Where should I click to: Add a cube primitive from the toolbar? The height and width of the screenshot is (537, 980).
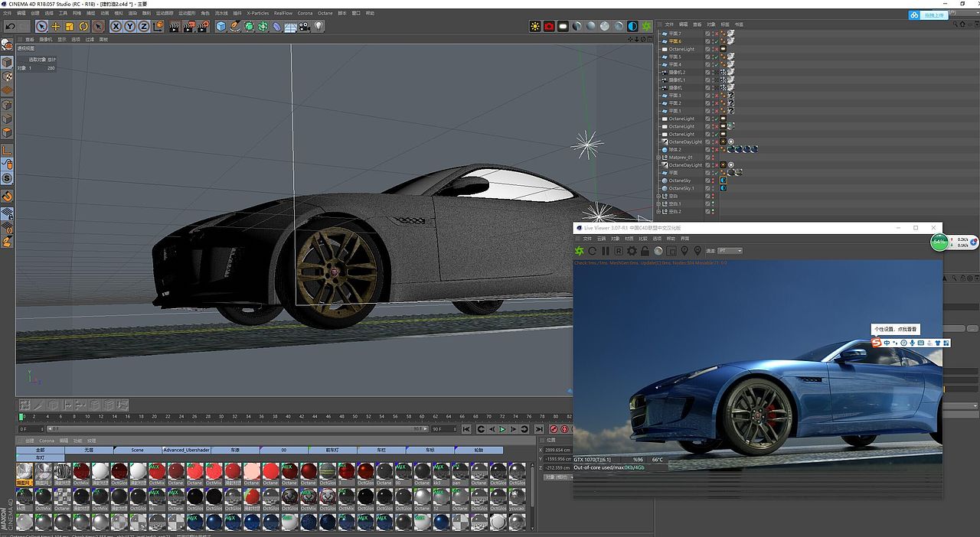pyautogui.click(x=221, y=26)
